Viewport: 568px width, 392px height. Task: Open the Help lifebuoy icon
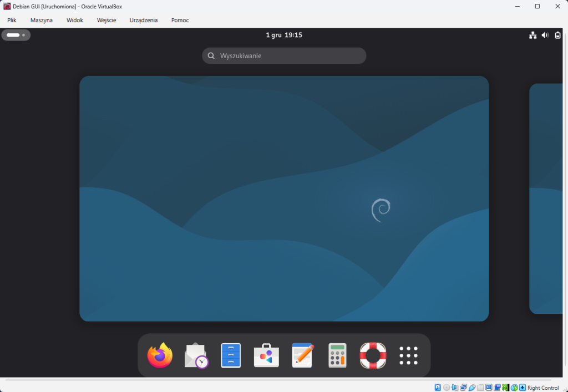373,355
